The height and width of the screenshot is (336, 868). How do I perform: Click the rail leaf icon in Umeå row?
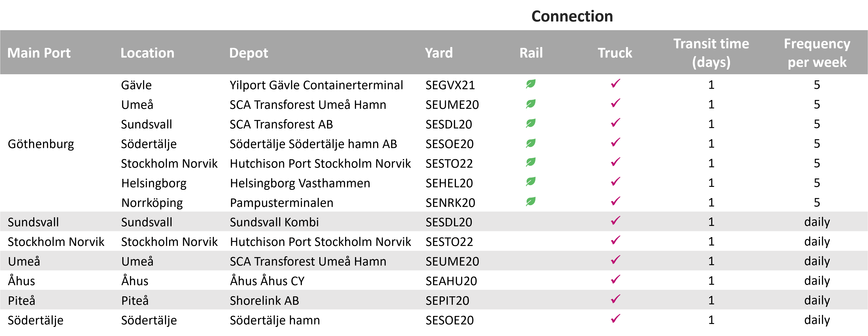point(531,104)
